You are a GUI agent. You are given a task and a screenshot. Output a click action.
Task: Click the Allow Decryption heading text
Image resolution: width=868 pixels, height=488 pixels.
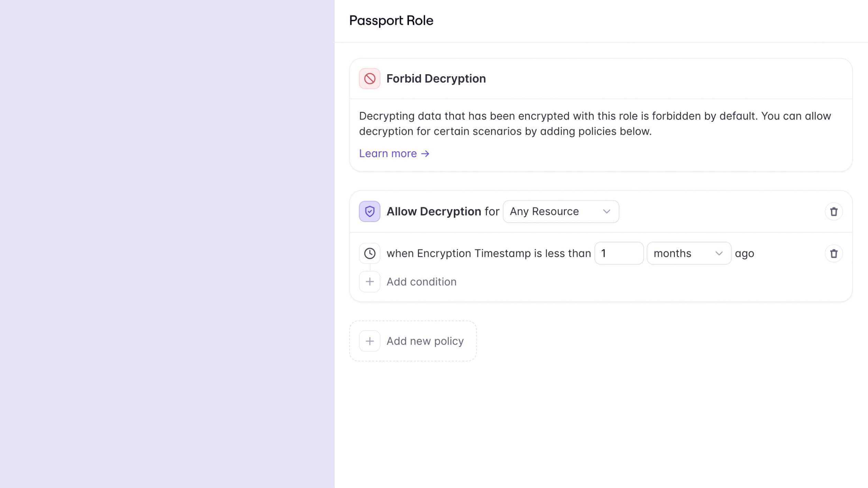(x=434, y=212)
